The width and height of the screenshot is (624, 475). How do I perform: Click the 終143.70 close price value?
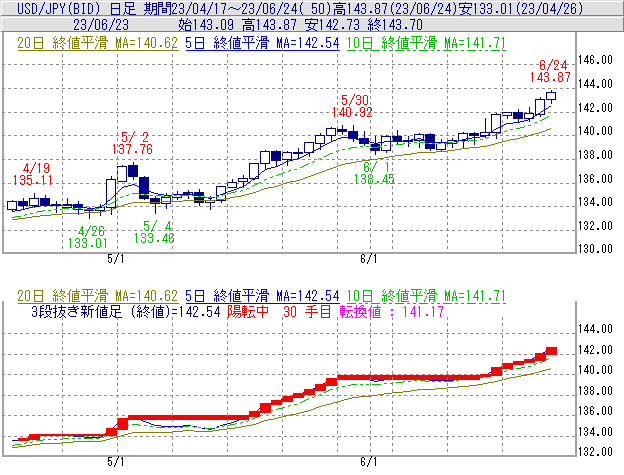coord(395,25)
